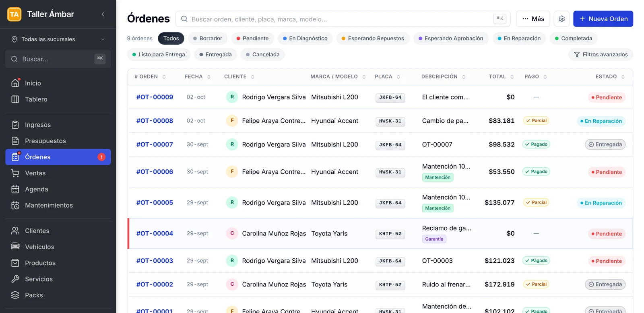644x313 pixels.
Task: Select the Todos filter tab
Action: (x=171, y=38)
